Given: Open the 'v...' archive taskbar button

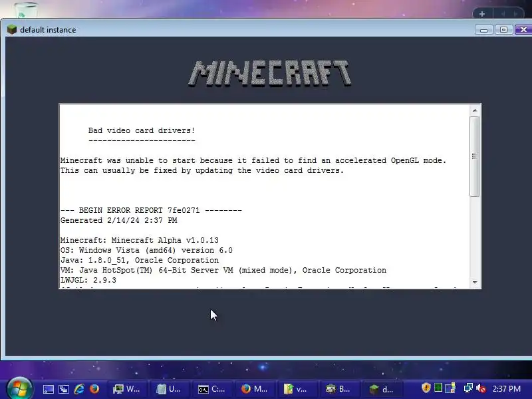Looking at the screenshot, I should (296, 389).
